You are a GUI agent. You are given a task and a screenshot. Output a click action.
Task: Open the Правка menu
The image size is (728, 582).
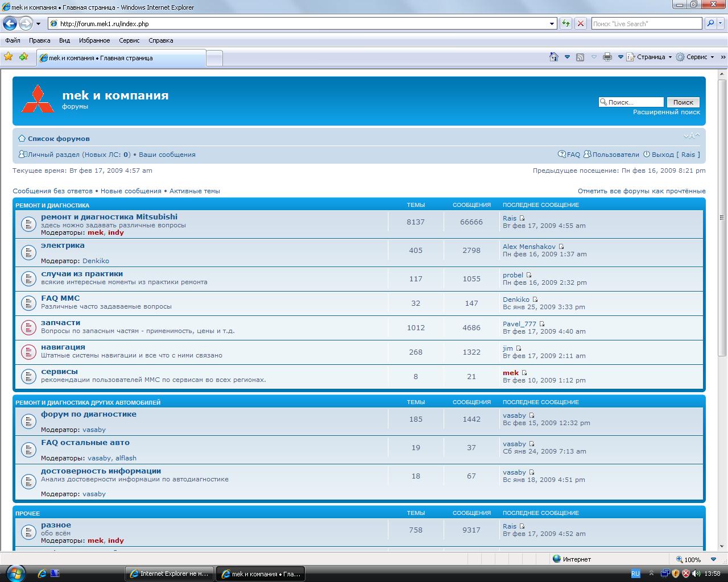click(x=40, y=40)
